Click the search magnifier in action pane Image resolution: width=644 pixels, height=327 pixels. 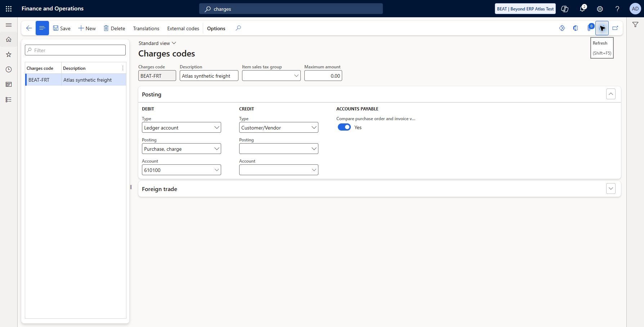238,28
